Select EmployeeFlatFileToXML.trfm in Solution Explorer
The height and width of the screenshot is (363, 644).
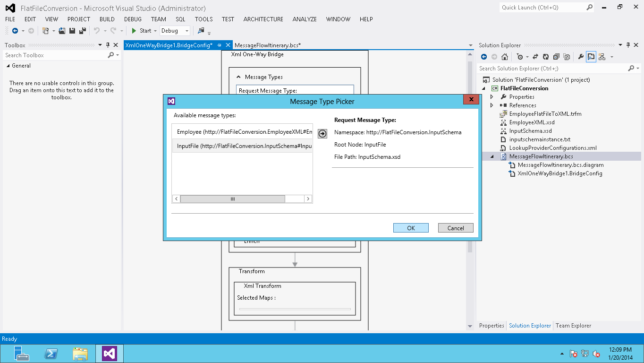click(x=545, y=114)
